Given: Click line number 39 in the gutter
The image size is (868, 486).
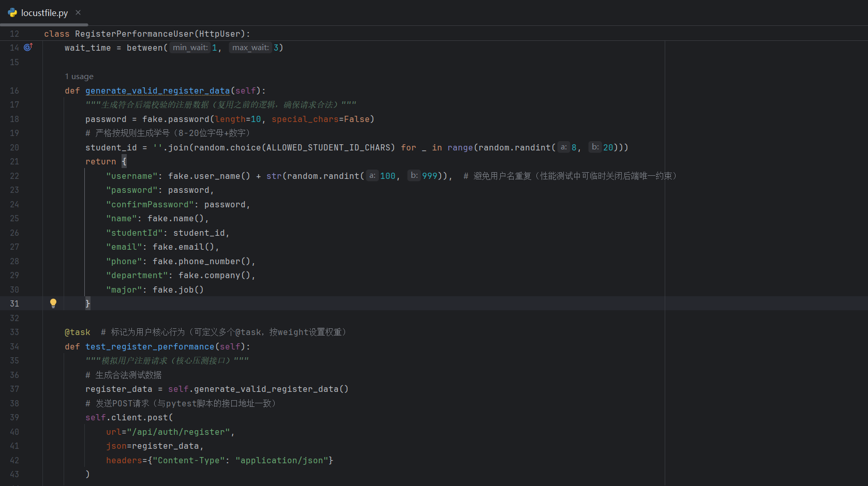Looking at the screenshot, I should point(14,418).
